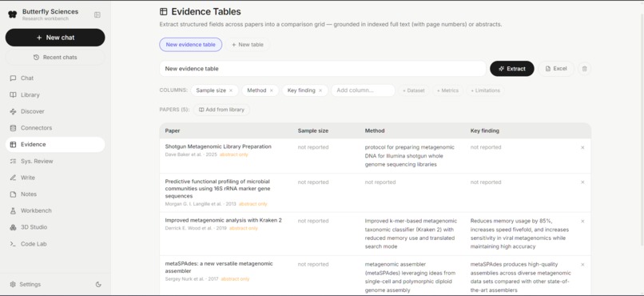Open Library in sidebar

pos(55,94)
